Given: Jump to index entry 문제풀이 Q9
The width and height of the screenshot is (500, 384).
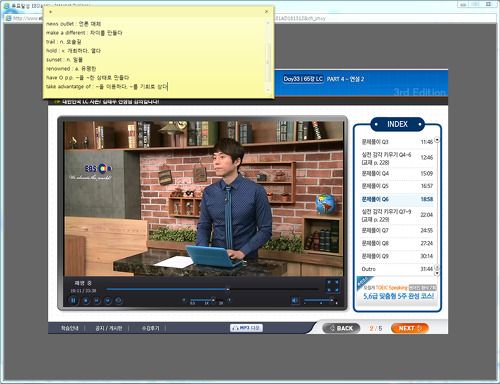Looking at the screenshot, I should pos(397,256).
